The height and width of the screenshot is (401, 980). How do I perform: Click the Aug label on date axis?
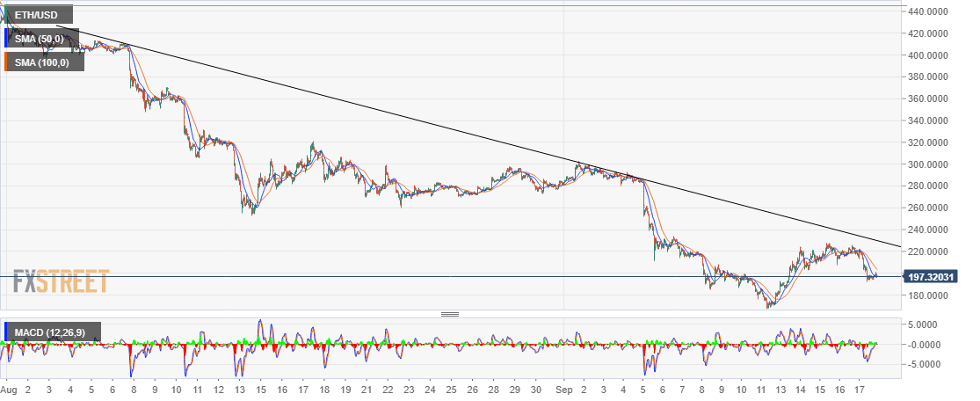(x=9, y=388)
